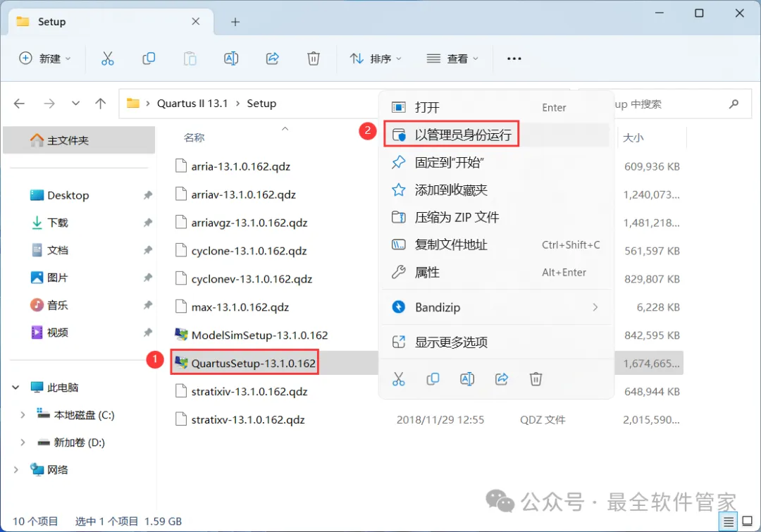Open the recent locations dropdown arrow

coord(75,104)
